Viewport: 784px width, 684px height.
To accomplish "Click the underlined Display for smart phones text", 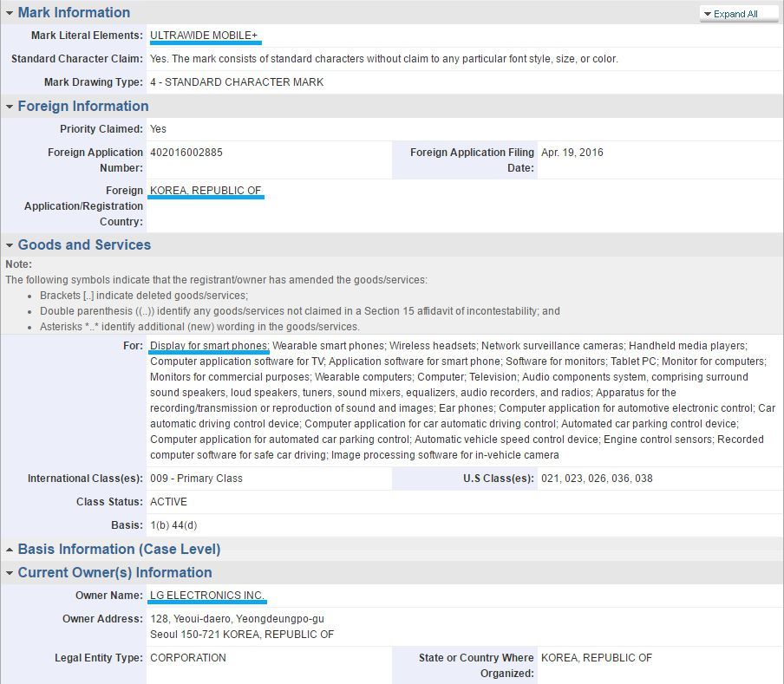I will point(209,346).
